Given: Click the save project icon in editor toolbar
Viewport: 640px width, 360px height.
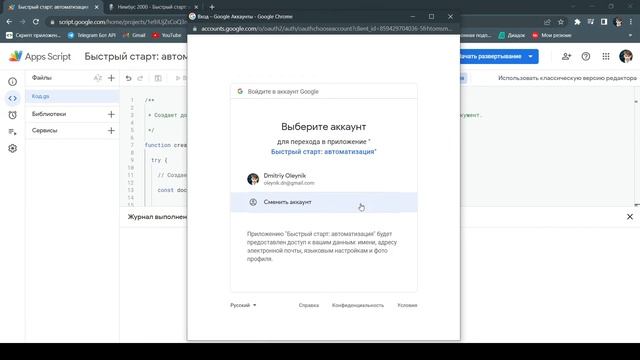Looking at the screenshot, I should (158, 78).
